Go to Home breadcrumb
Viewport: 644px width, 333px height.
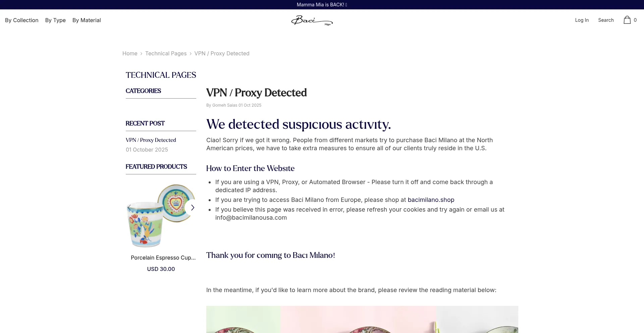[x=130, y=53]
